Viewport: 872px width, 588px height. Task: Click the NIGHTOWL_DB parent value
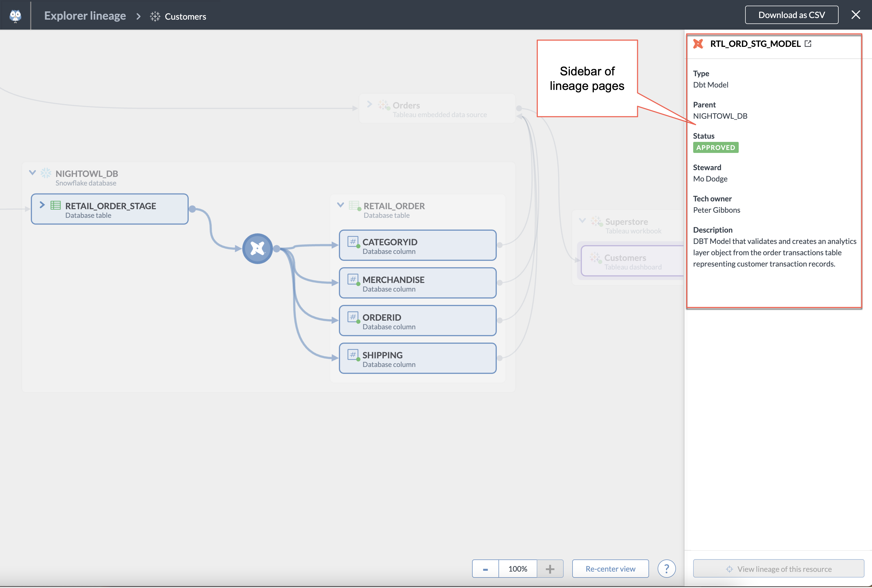tap(720, 116)
